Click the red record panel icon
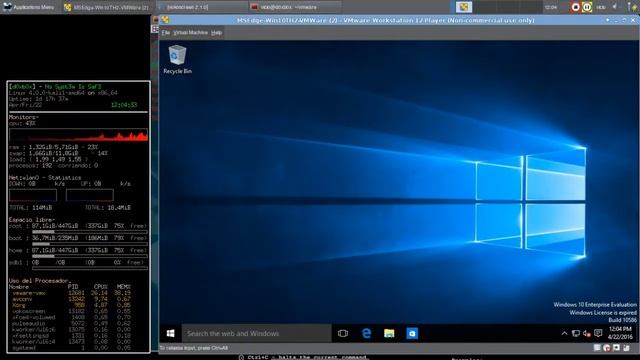The height and width of the screenshot is (360, 640). pos(575,7)
